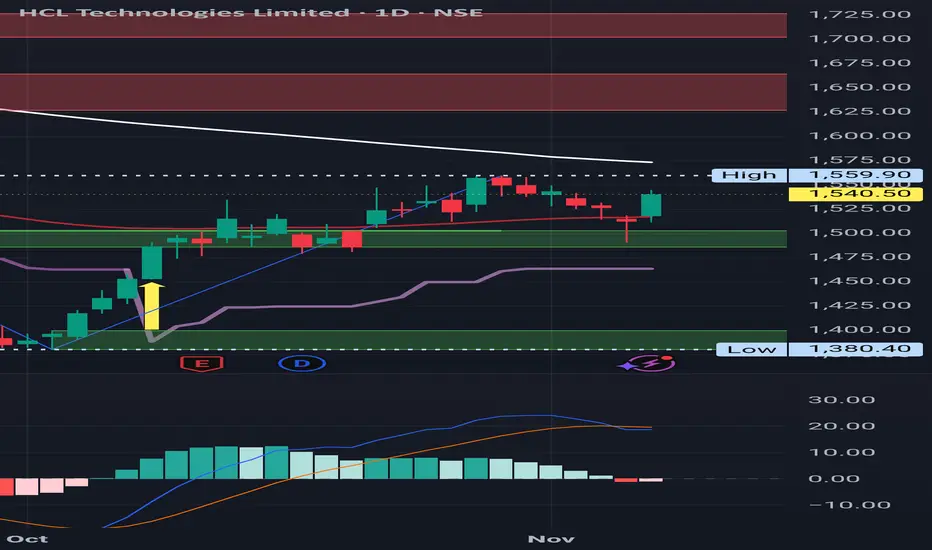The width and height of the screenshot is (932, 550).
Task: Click the Nov date label
Action: [x=551, y=539]
